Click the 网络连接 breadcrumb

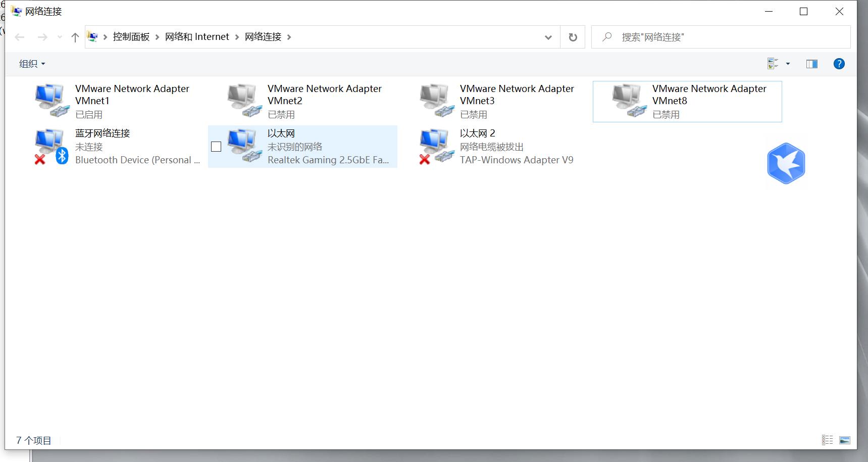[263, 37]
